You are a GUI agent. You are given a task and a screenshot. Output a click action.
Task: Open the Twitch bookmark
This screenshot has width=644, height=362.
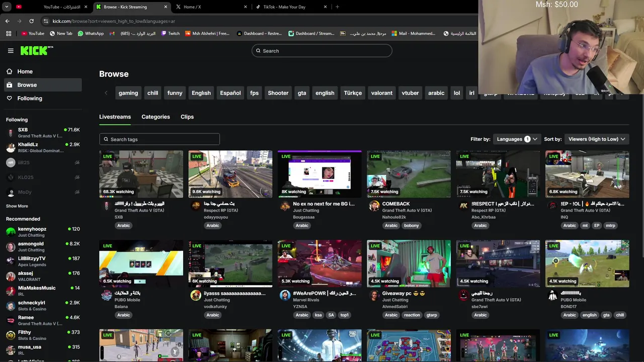tap(171, 34)
